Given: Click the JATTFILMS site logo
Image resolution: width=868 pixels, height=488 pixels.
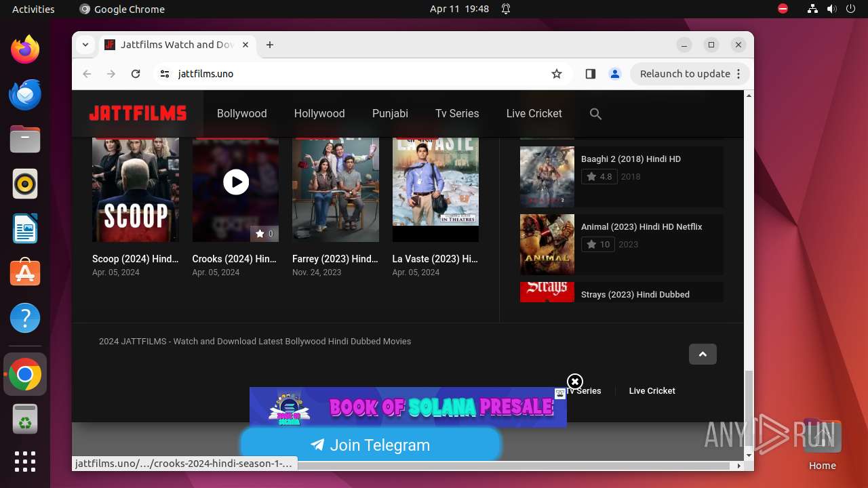Looking at the screenshot, I should (138, 113).
